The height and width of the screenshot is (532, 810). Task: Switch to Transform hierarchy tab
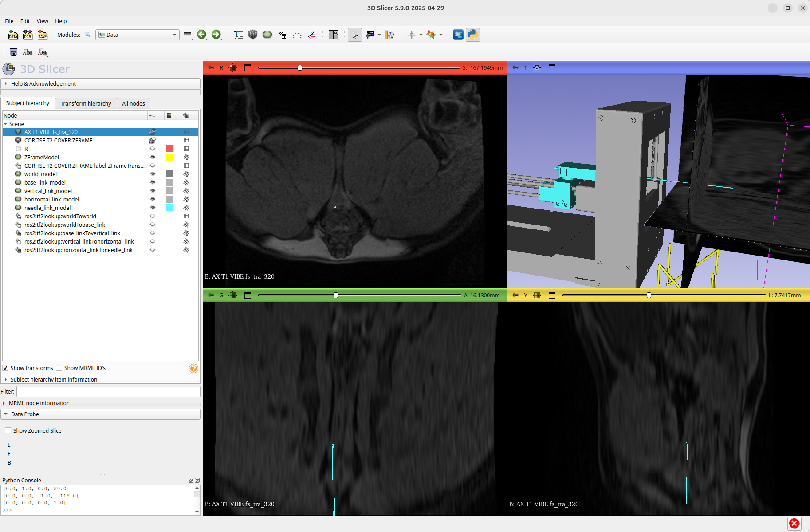(x=86, y=104)
